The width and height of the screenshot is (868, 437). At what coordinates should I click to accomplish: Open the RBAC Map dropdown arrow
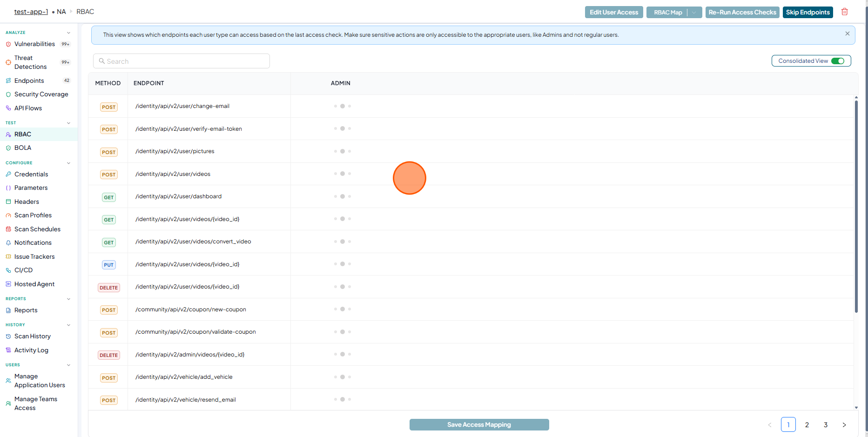(x=694, y=13)
